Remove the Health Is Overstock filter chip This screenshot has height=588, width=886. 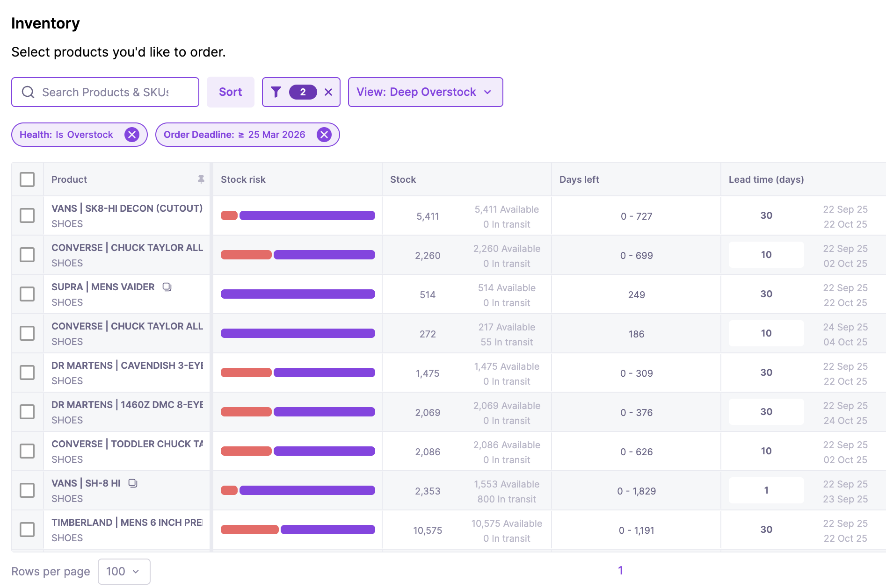pyautogui.click(x=132, y=135)
